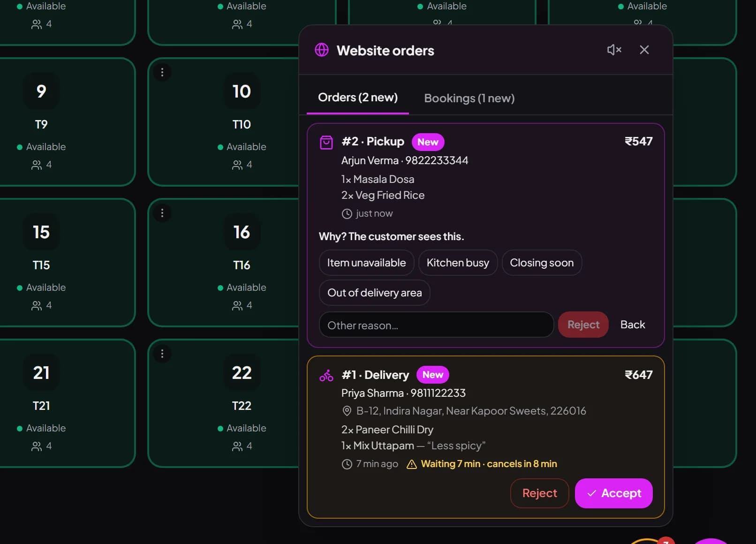This screenshot has height=544, width=756.
Task: Click customer name Priya Sharma · 9811122233
Action: 403,393
